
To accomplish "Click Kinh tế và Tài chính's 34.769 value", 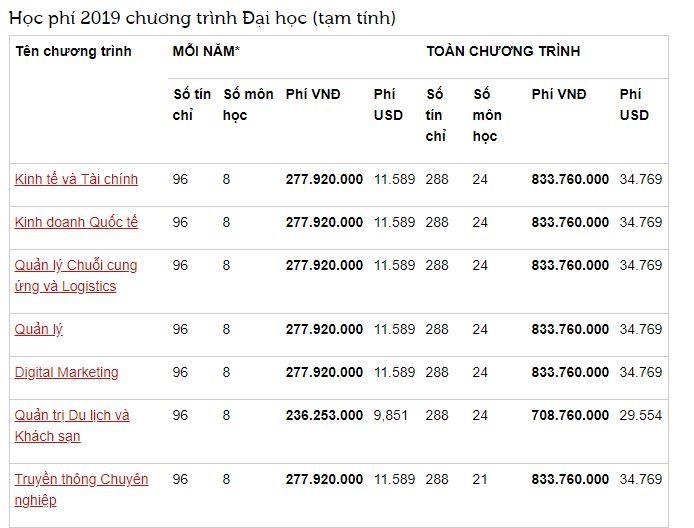I will tap(640, 180).
